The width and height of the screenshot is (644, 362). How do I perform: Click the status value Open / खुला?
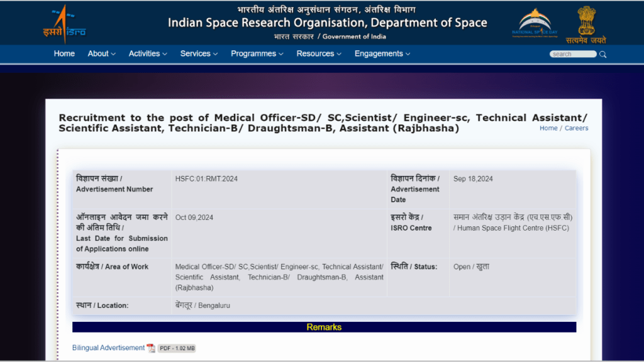(x=471, y=266)
